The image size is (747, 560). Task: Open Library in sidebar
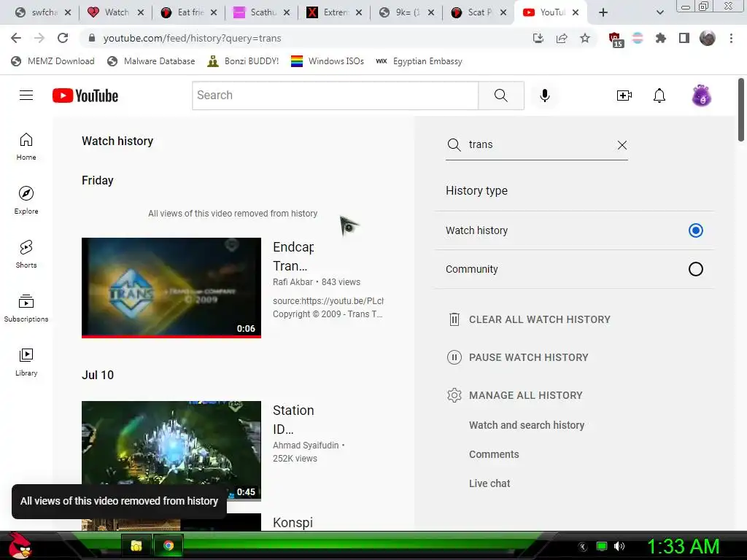tap(26, 362)
